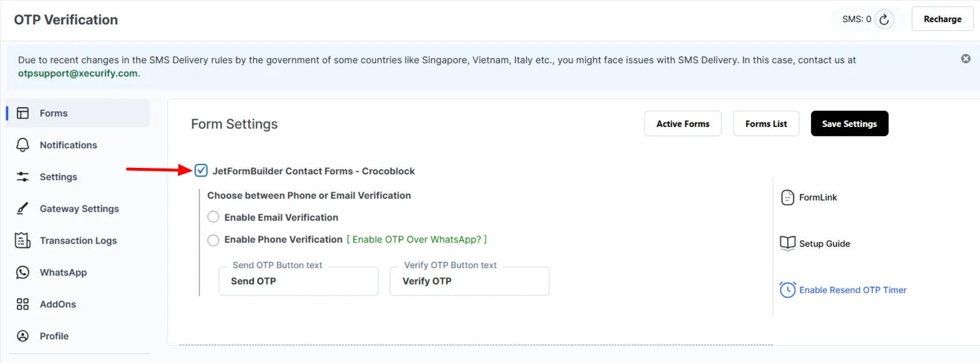The image size is (980, 363).
Task: Click the Profile user icon
Action: click(x=23, y=336)
